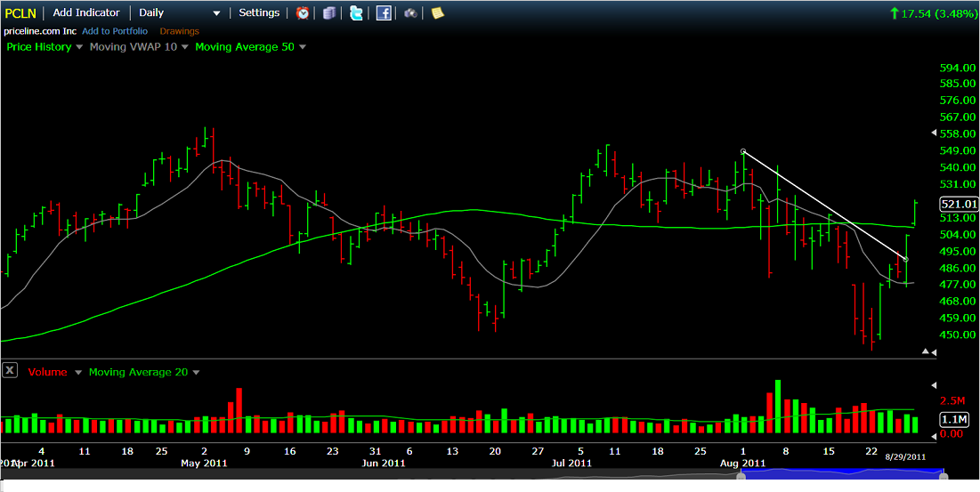Expand the Moving Average 20 dropdown arrow
The width and height of the screenshot is (980, 492).
[x=196, y=372]
